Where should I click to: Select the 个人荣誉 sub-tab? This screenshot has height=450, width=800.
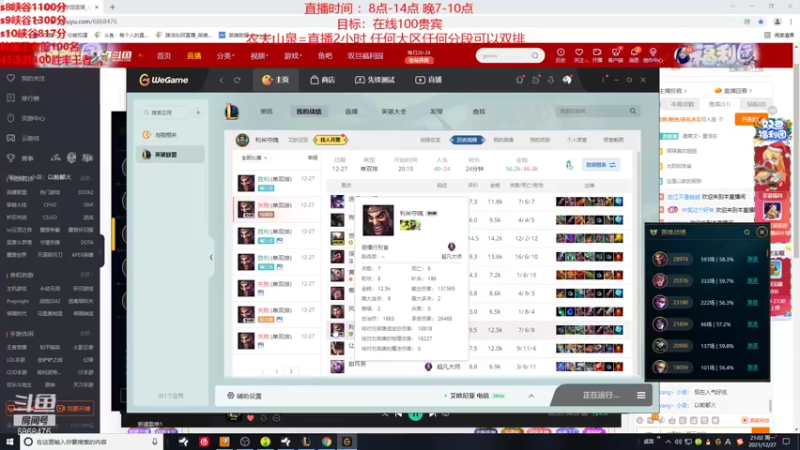pyautogui.click(x=577, y=140)
